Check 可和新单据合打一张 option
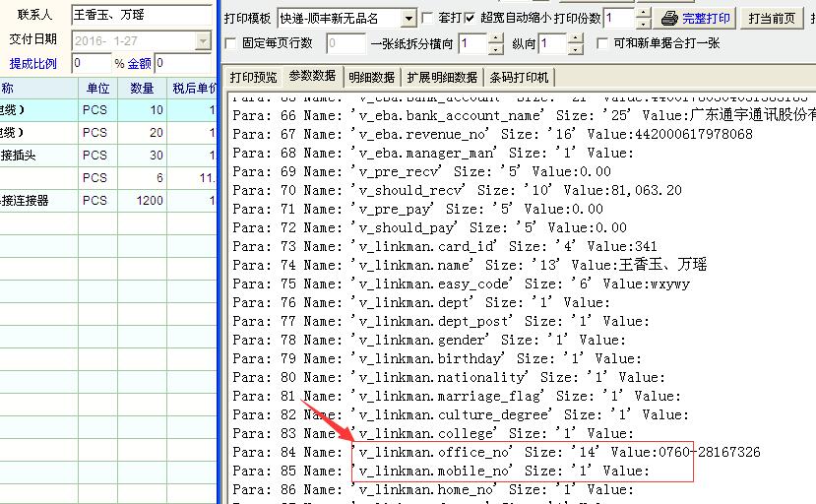816x504 pixels. point(603,43)
